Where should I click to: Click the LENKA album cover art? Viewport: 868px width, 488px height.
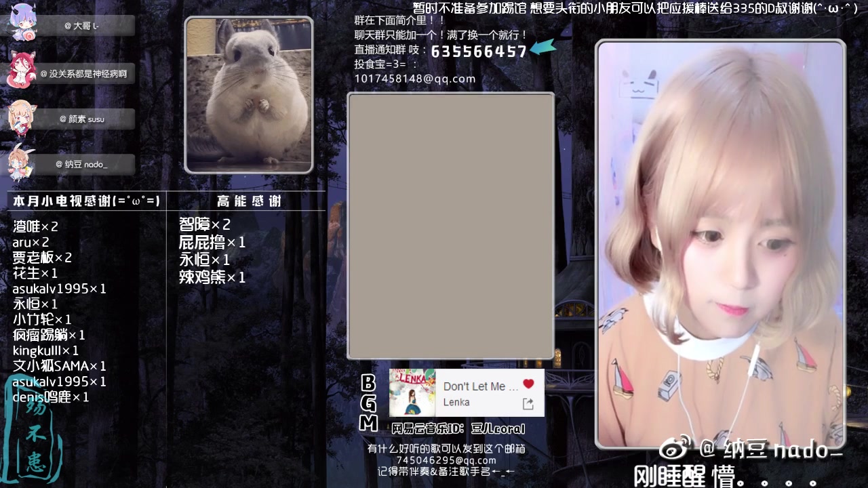[x=412, y=392]
